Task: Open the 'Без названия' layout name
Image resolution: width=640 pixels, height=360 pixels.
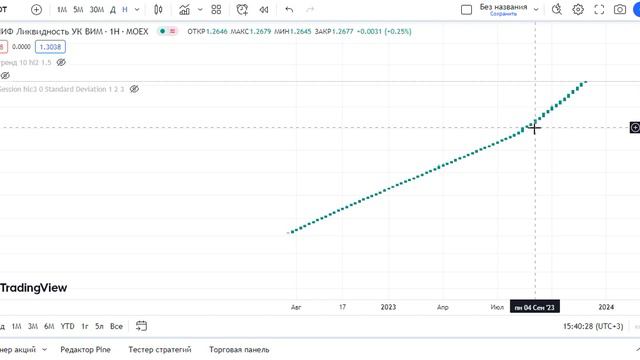Action: pyautogui.click(x=503, y=7)
